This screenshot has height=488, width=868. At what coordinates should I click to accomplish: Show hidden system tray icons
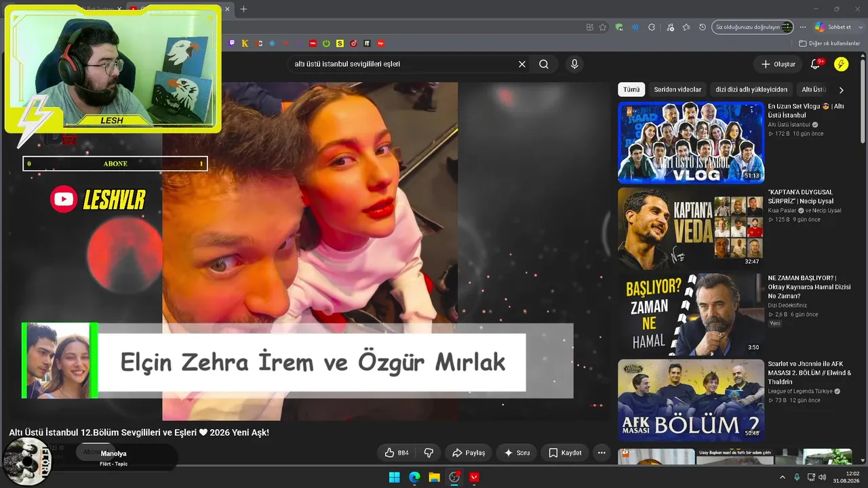(782, 477)
